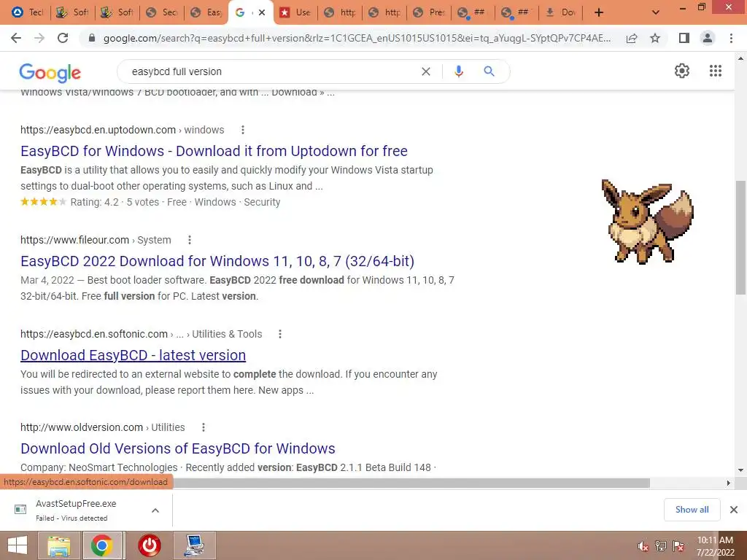Click the horizontal scrollbar thumb

(411, 483)
